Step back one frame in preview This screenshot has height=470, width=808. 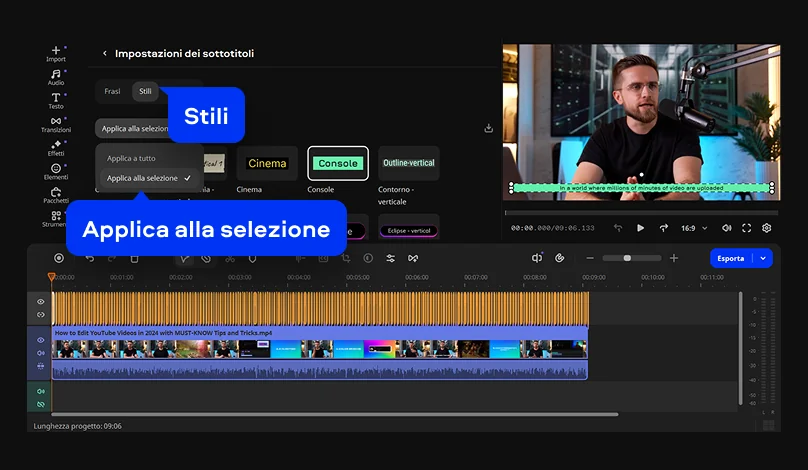click(618, 228)
